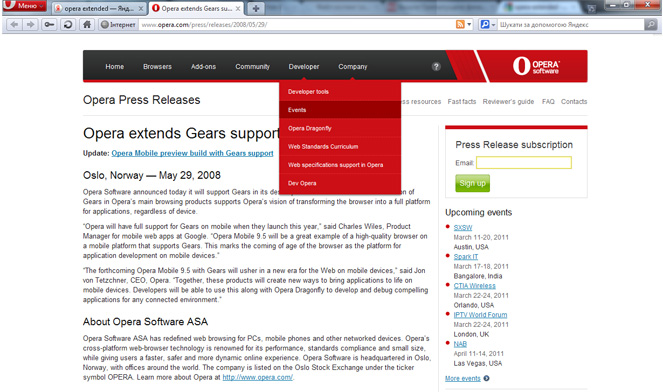Image resolution: width=663 pixels, height=392 pixels.
Task: Open the Developer navigation menu
Action: [x=304, y=66]
